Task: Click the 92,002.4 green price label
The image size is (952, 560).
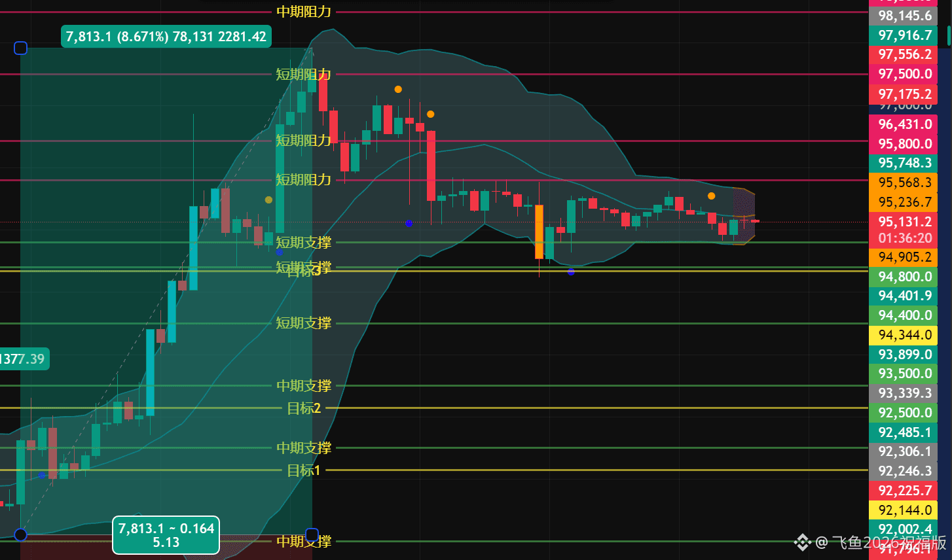Action: (x=904, y=529)
